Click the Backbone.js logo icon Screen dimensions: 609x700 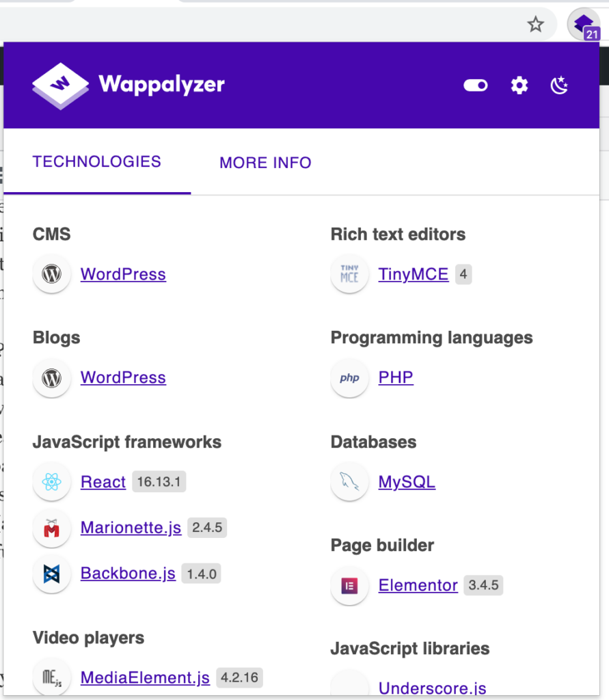(52, 574)
